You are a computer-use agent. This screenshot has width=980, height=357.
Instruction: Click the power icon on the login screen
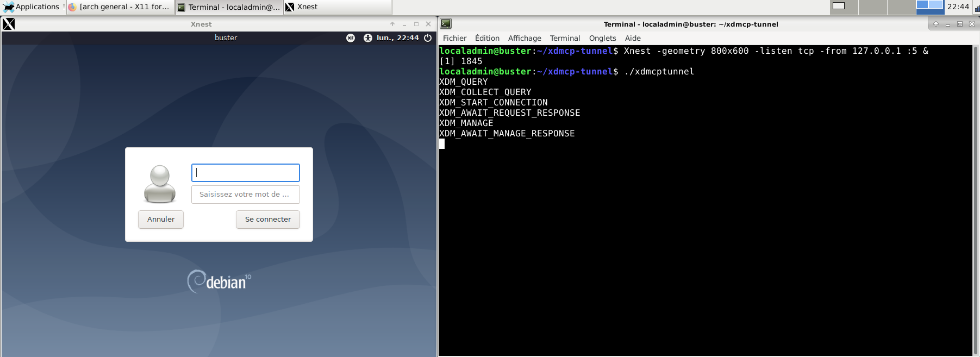pos(428,38)
